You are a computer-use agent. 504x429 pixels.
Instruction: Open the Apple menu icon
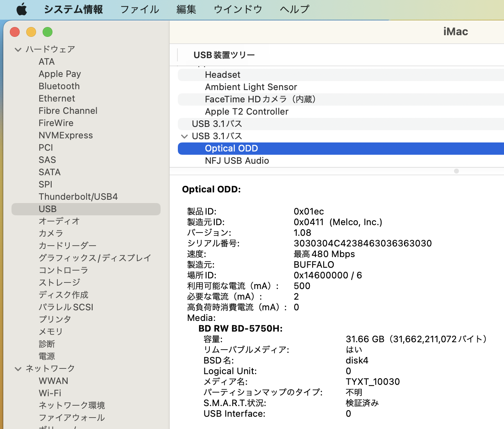22,9
